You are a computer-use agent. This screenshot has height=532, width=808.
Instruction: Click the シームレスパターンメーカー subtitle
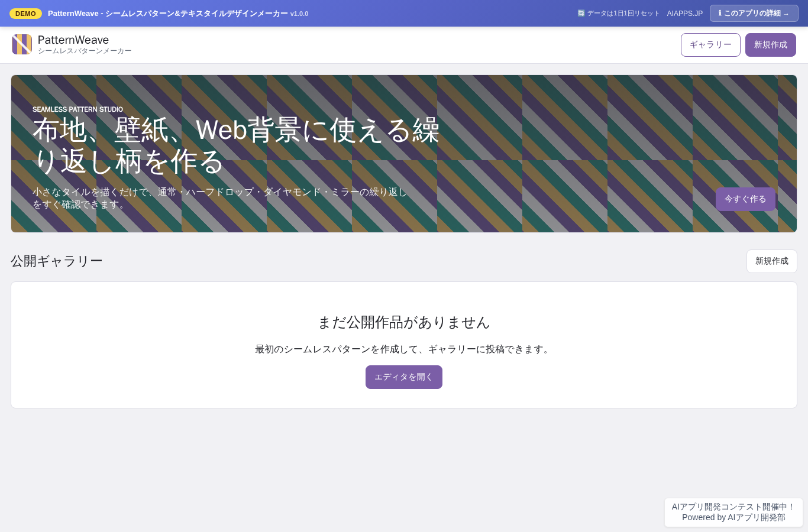85,51
